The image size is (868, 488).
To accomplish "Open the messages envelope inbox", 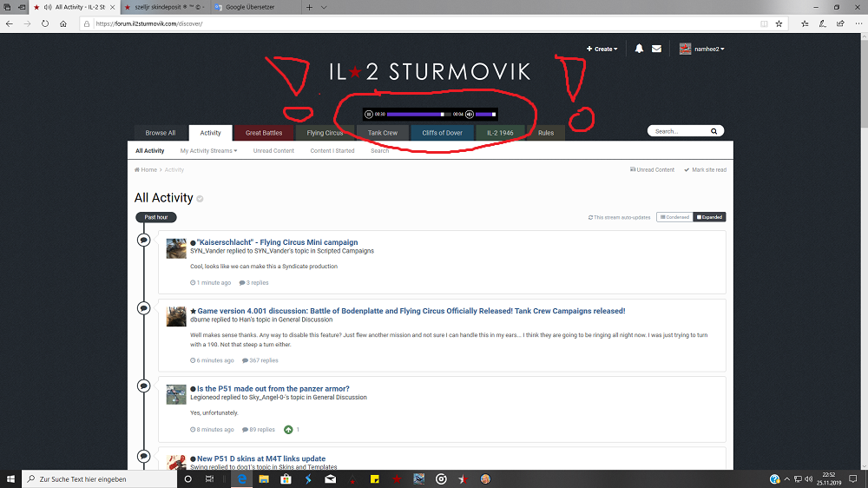I will (656, 49).
